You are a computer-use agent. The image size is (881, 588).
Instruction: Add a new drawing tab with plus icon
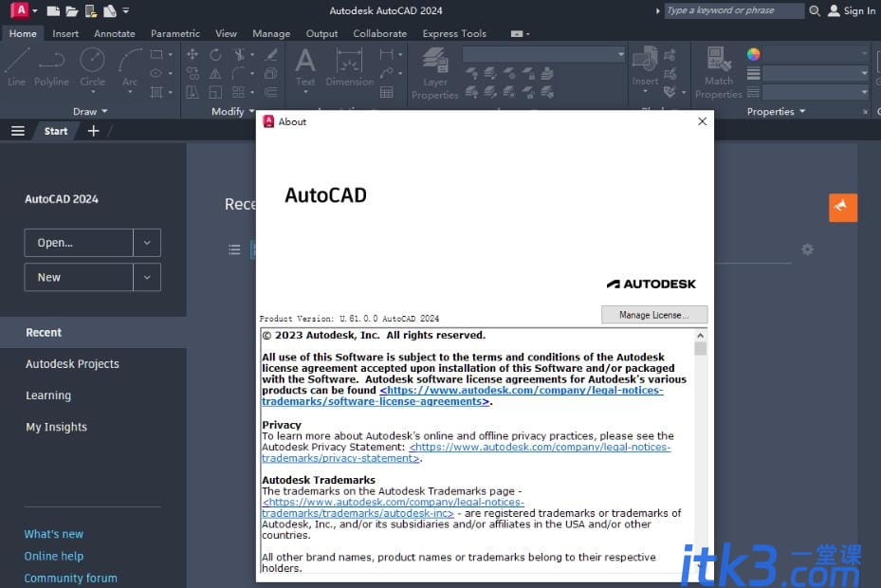pyautogui.click(x=93, y=131)
